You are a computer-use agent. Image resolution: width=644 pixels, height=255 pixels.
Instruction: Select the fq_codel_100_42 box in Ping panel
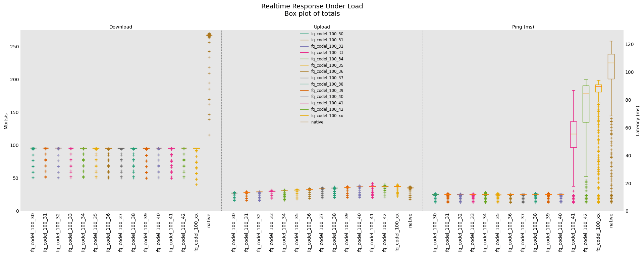click(586, 104)
